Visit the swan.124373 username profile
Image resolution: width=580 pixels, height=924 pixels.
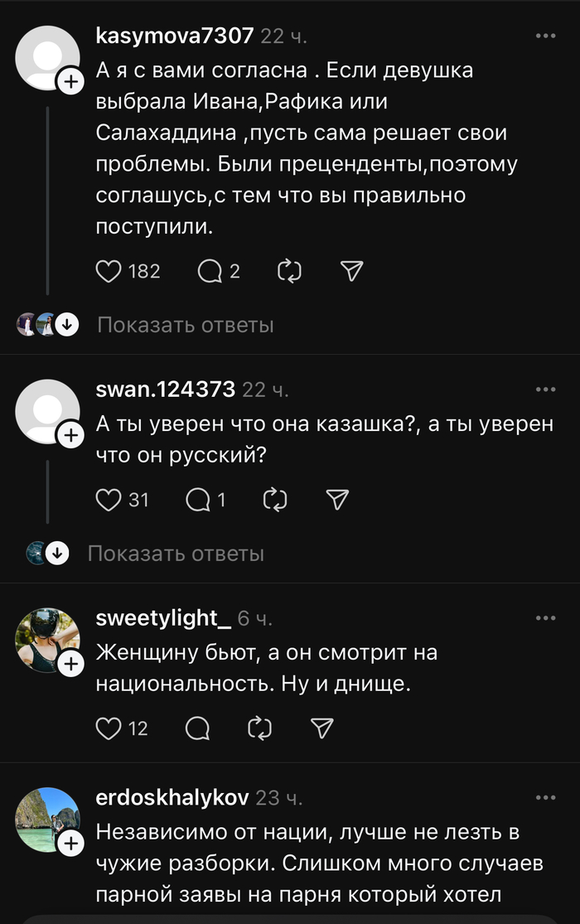[166, 389]
